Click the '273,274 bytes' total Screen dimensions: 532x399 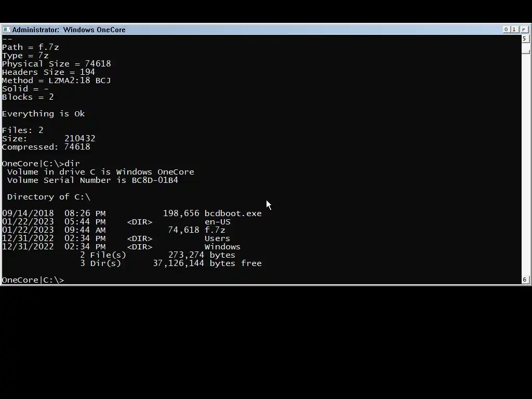(202, 255)
